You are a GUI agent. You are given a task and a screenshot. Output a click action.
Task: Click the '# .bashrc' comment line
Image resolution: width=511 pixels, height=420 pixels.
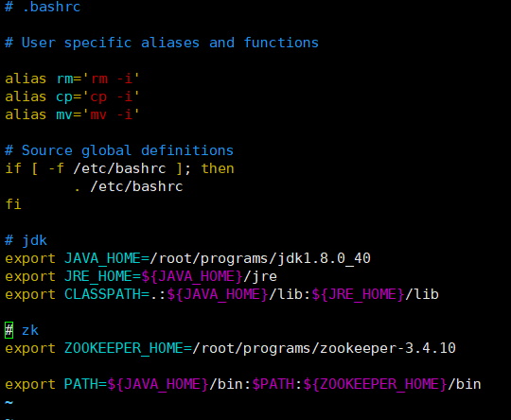43,7
